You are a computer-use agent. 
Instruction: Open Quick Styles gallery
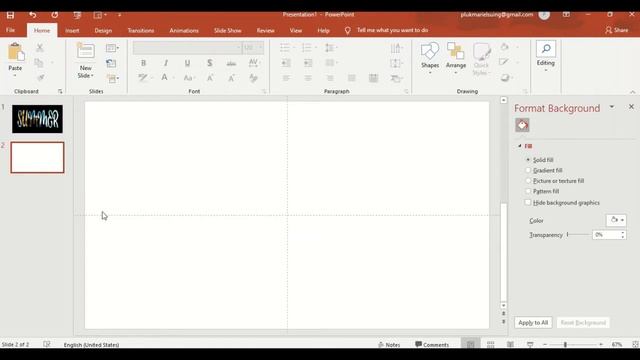point(481,59)
